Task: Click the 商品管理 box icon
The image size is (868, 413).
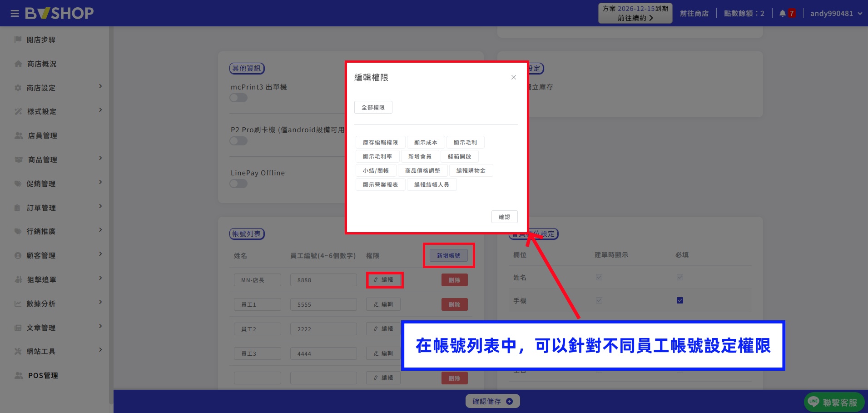Action: 19,159
